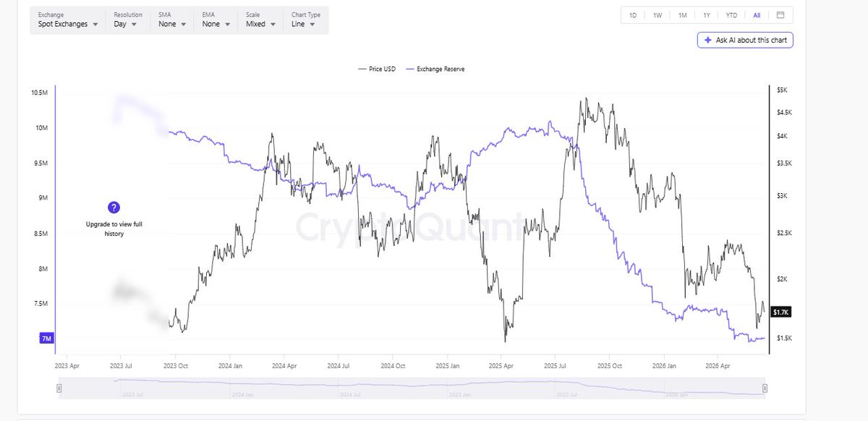Select the 1M time range

pos(682,15)
